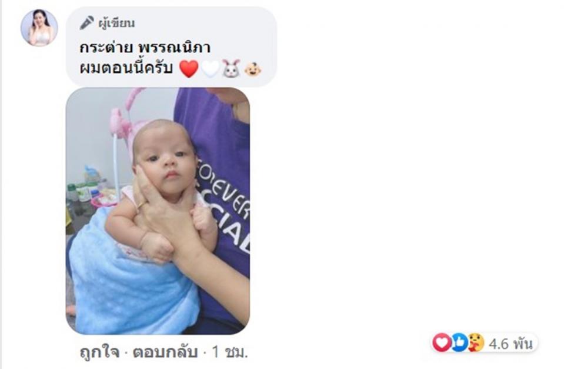Open the 4.6 พัน reactions count
588x369 pixels.
(x=510, y=344)
